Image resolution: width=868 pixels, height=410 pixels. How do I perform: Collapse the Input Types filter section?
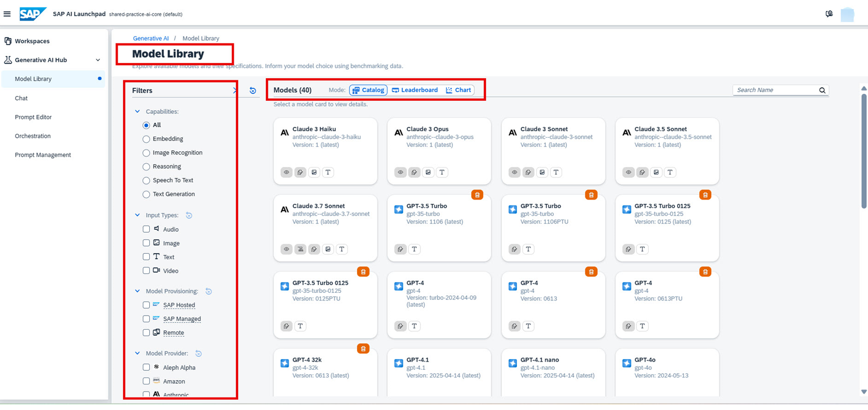point(137,215)
